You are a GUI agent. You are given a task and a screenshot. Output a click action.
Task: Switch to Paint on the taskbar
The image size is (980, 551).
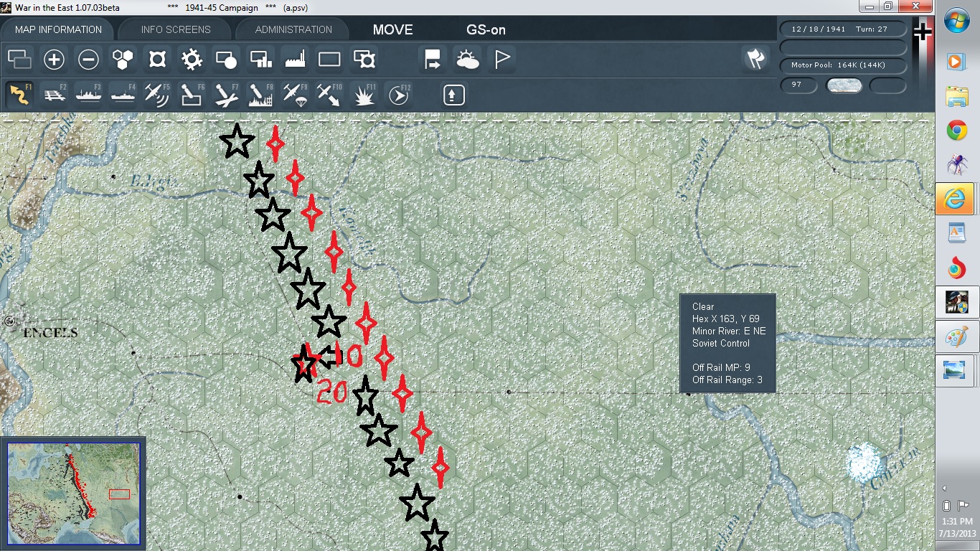tap(956, 336)
